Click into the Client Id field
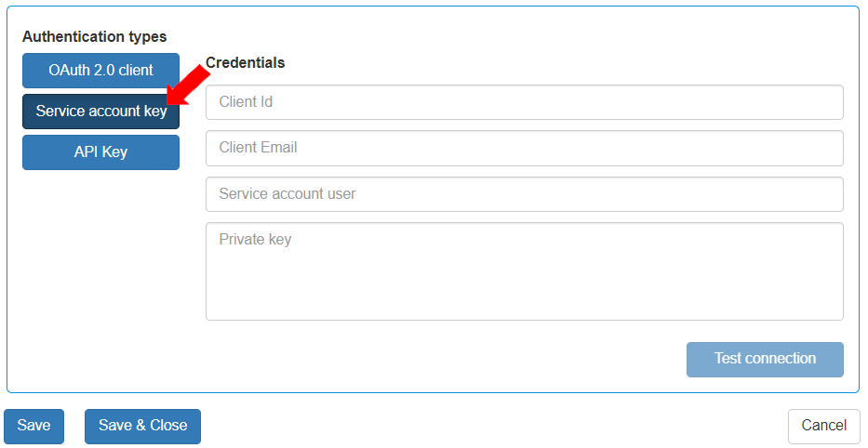 pos(524,102)
